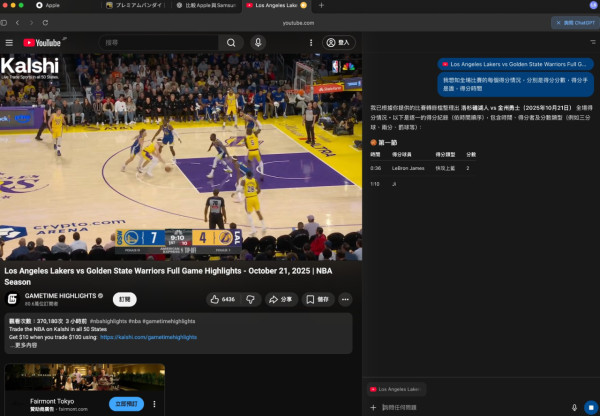Expand the description with 更多內容

pos(26,345)
